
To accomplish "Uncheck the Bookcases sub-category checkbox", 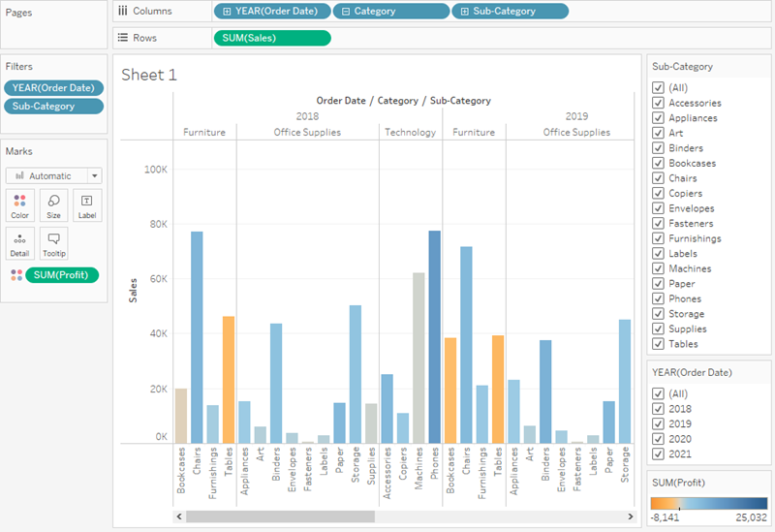I will 659,163.
